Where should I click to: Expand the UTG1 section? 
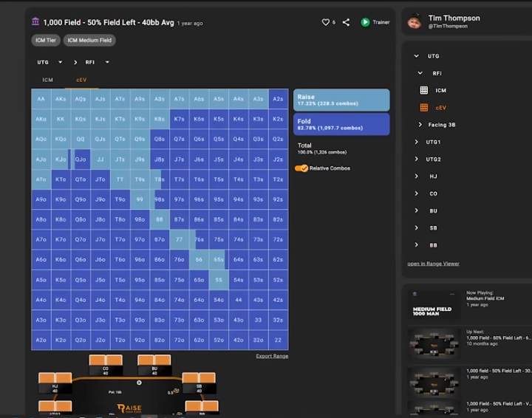pyautogui.click(x=416, y=142)
